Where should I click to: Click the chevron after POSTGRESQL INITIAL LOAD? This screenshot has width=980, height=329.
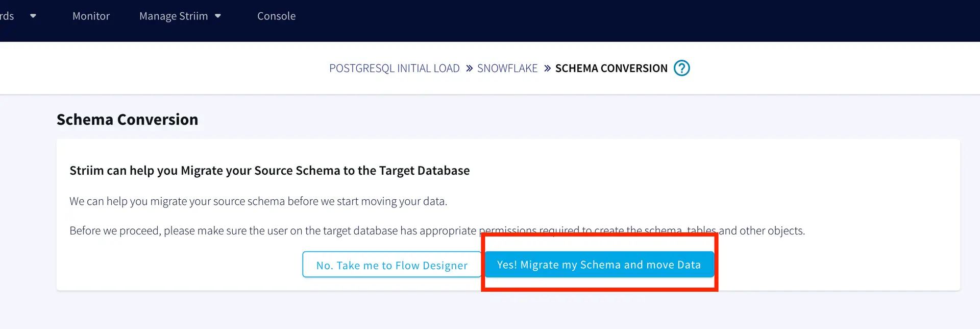point(469,68)
